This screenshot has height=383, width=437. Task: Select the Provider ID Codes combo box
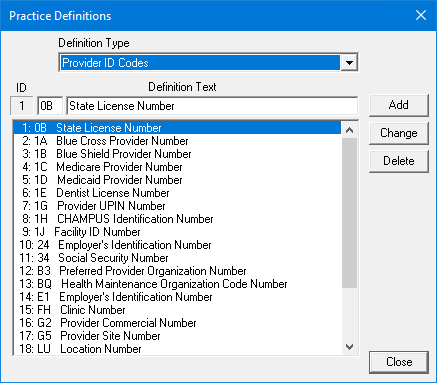(x=208, y=62)
